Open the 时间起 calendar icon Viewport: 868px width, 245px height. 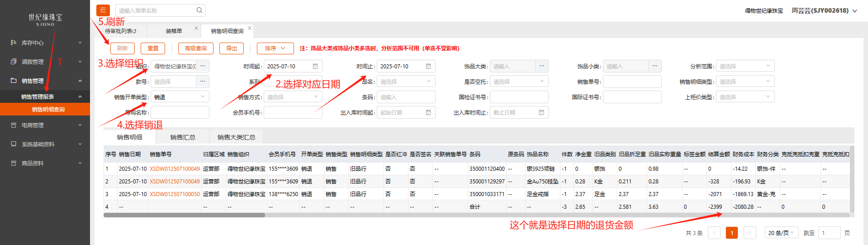point(315,66)
